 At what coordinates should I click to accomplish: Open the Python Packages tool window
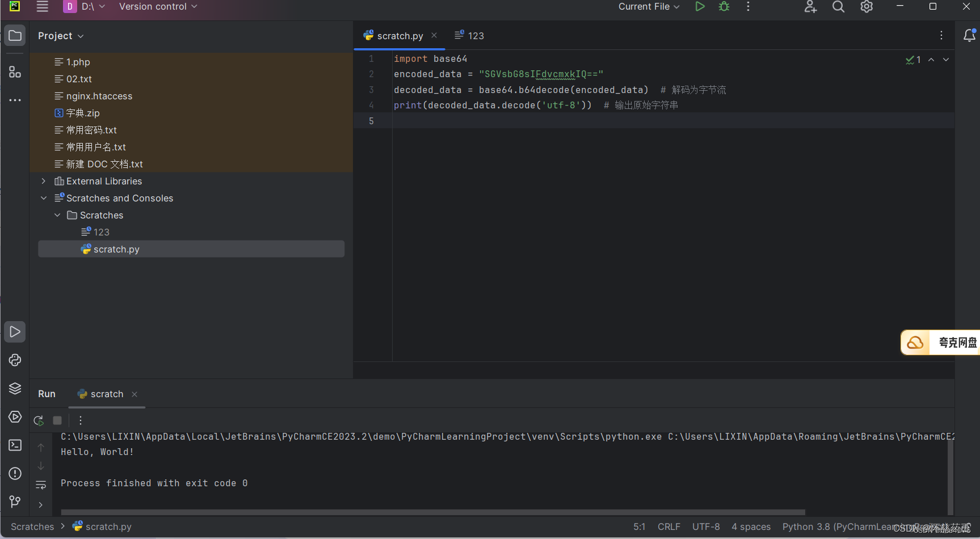coord(15,388)
